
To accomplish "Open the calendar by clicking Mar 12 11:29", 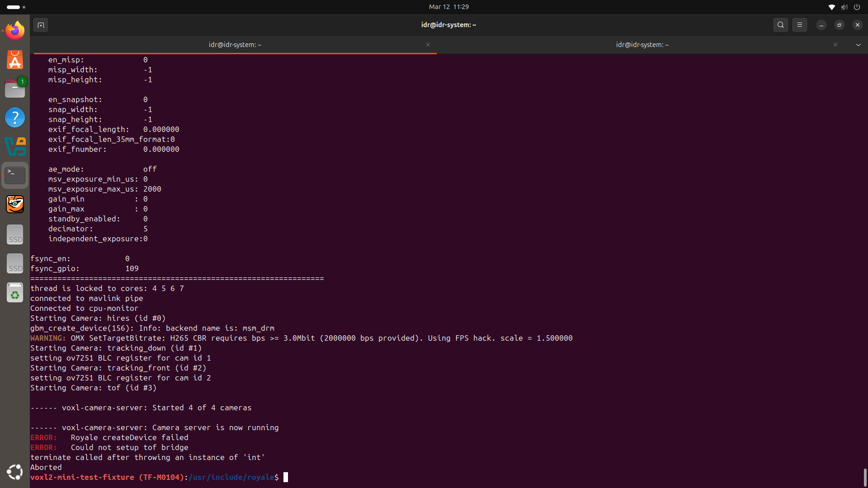I will click(x=448, y=7).
